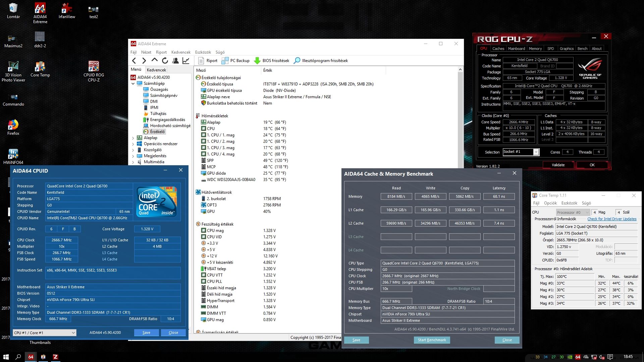Screen dimensions: 644x362
Task: Open HWiNFO64 desktop shortcut
Action: [x=13, y=157]
